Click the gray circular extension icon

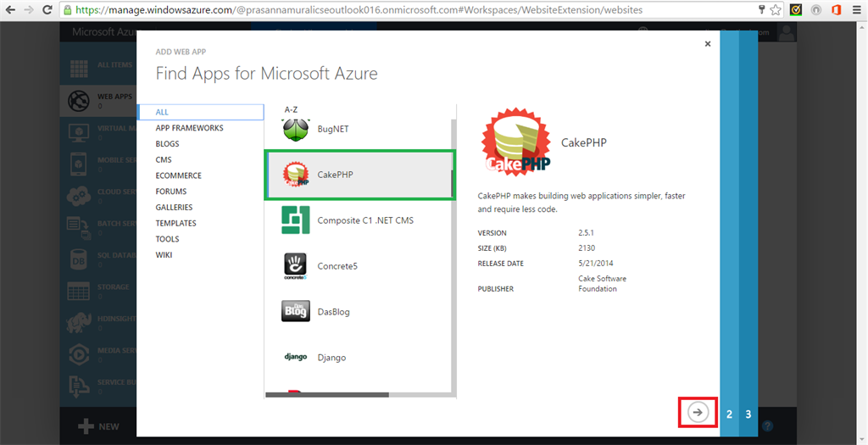coord(816,9)
